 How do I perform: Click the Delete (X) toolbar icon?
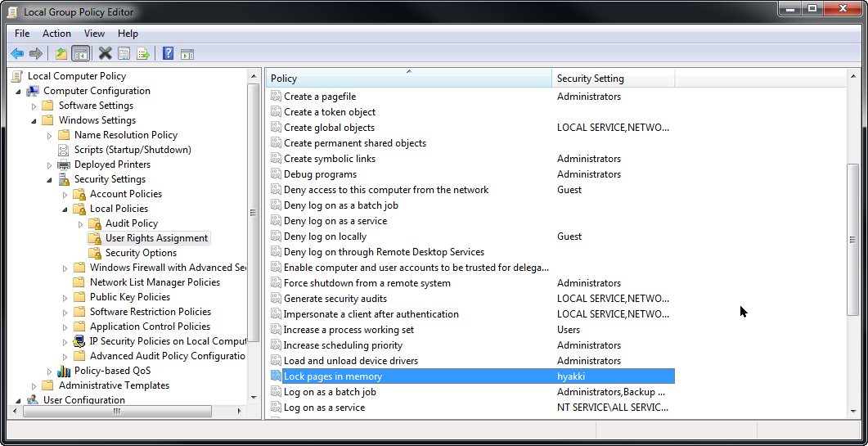(105, 54)
